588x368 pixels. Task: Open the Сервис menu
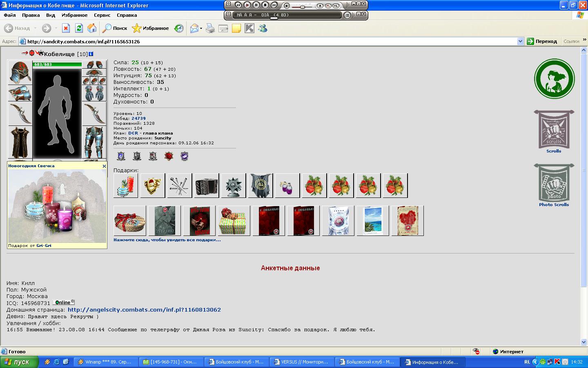pyautogui.click(x=102, y=15)
